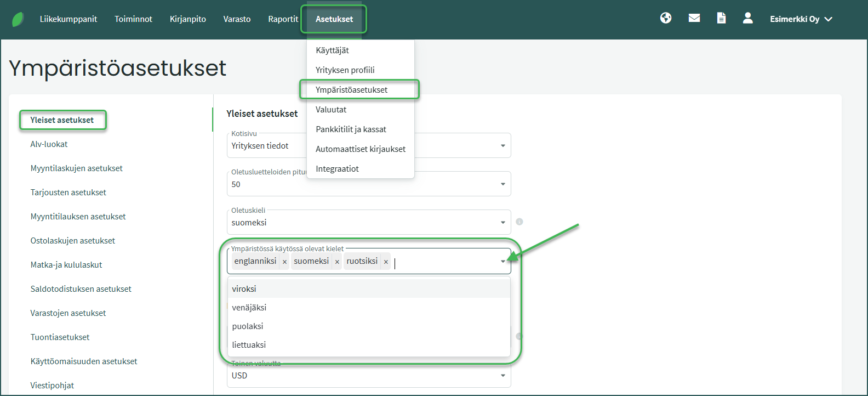Click into the environment languages input field
Screen dimensions: 868x396
pyautogui.click(x=444, y=262)
